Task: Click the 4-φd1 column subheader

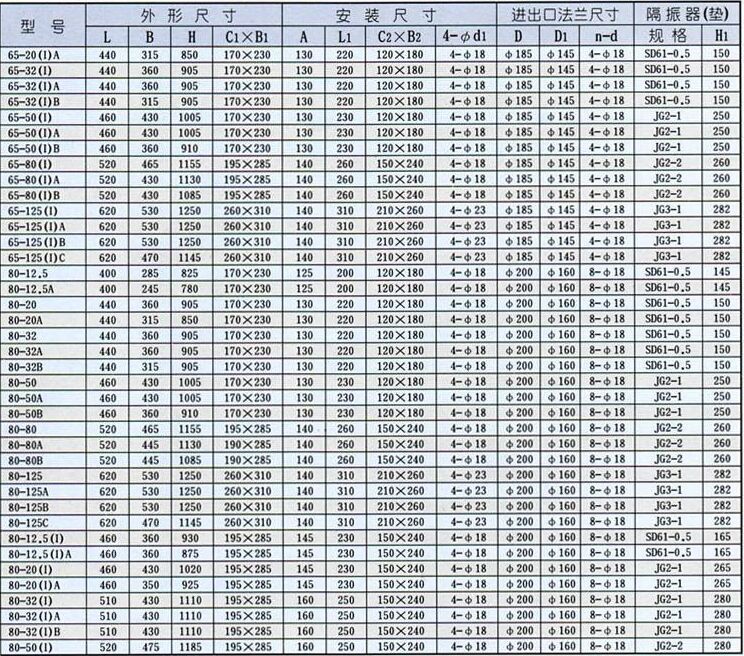Action: click(465, 37)
